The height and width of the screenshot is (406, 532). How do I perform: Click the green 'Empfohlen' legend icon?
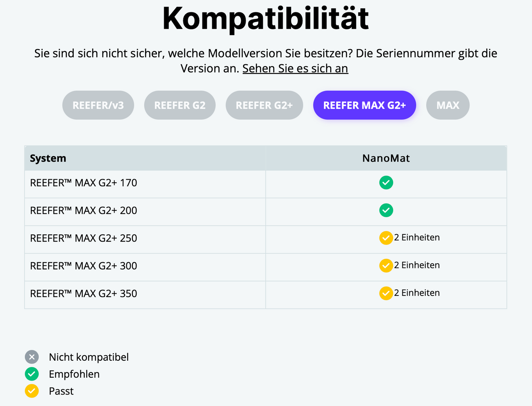(32, 374)
